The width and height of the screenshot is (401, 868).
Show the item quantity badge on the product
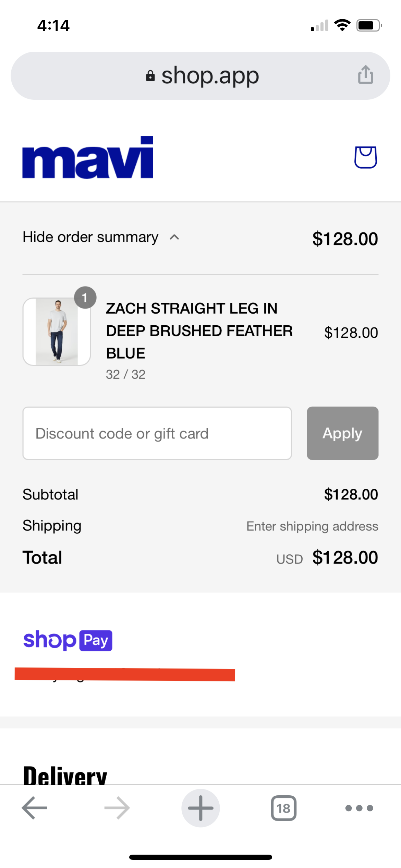pos(85,297)
